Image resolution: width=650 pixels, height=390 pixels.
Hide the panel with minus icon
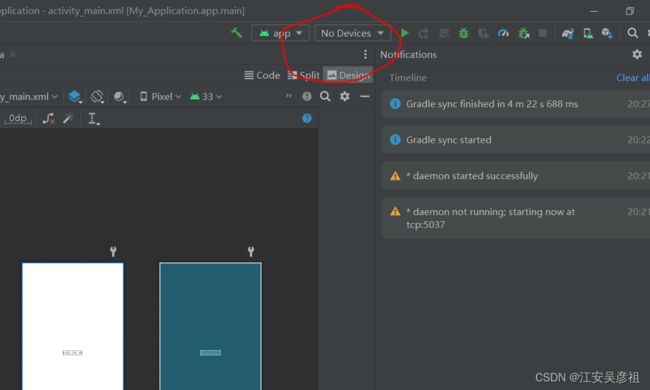[365, 96]
